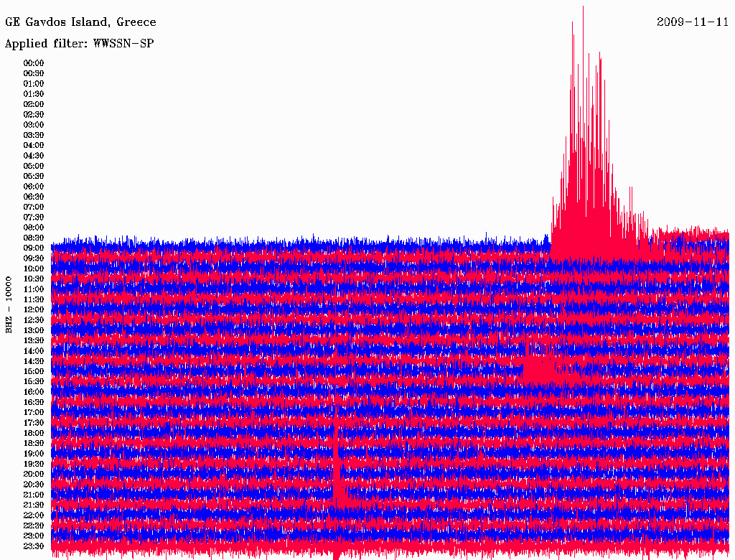Click the 09:30 time label
The width and height of the screenshot is (735, 560).
(34, 258)
